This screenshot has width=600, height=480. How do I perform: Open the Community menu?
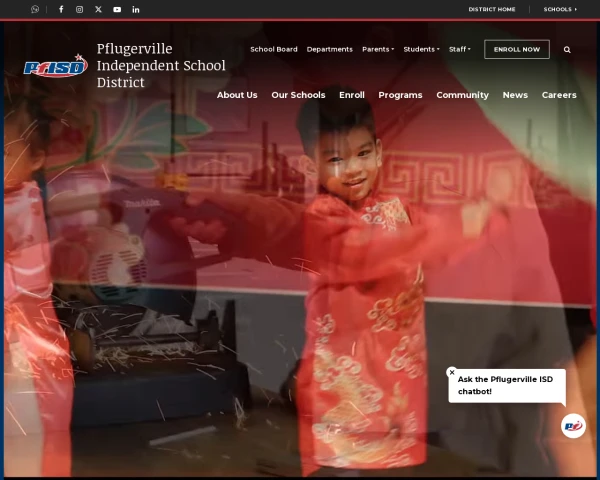tap(462, 95)
